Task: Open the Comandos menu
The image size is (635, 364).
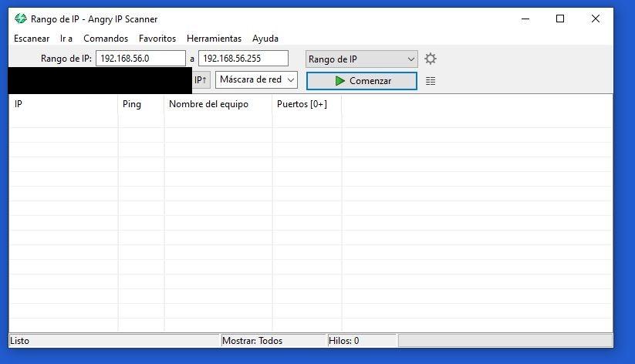Action: click(x=106, y=39)
